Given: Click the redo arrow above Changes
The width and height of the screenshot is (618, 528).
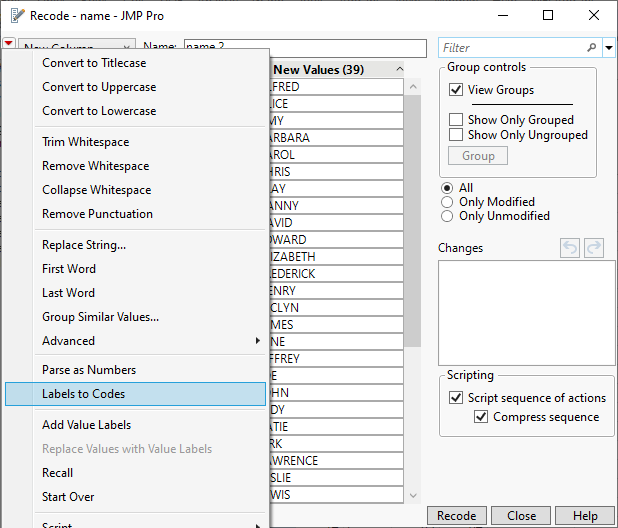Looking at the screenshot, I should (594, 248).
